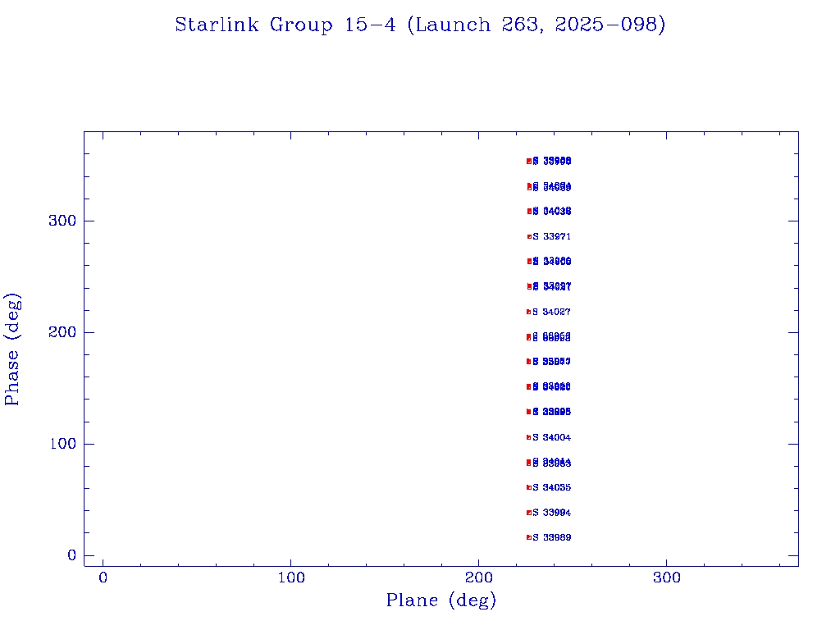Image resolution: width=840 pixels, height=630 pixels.
Task: Click the red marker beside S 34027
Action: click(529, 312)
